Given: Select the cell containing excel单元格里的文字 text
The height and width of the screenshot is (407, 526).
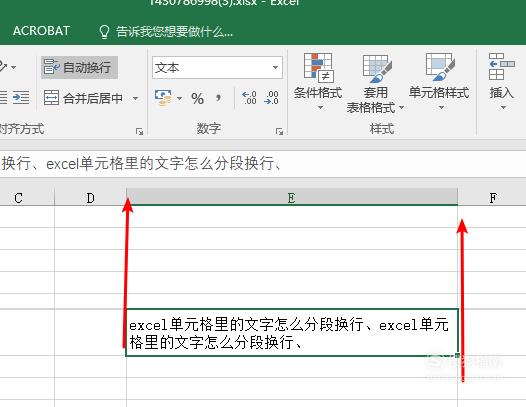Looking at the screenshot, I should pos(292,333).
